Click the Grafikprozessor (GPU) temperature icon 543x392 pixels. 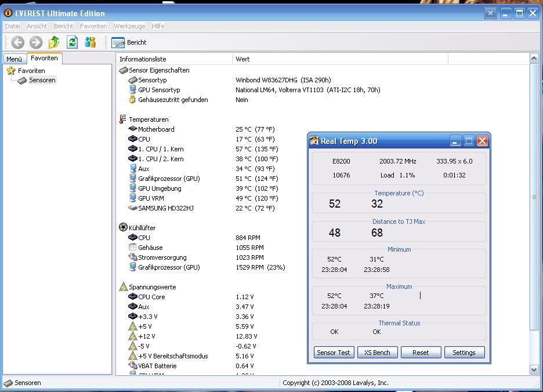132,179
